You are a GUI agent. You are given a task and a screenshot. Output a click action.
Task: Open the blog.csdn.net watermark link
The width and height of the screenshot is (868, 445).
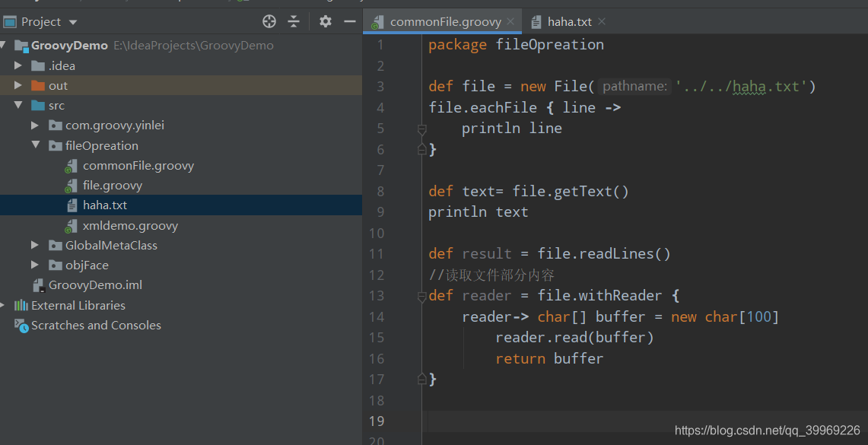point(768,429)
